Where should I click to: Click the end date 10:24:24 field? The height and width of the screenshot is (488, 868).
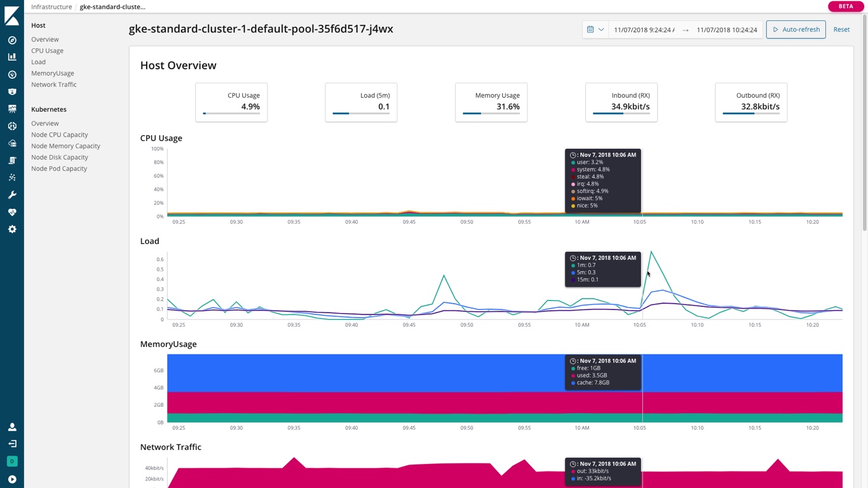[x=726, y=30]
